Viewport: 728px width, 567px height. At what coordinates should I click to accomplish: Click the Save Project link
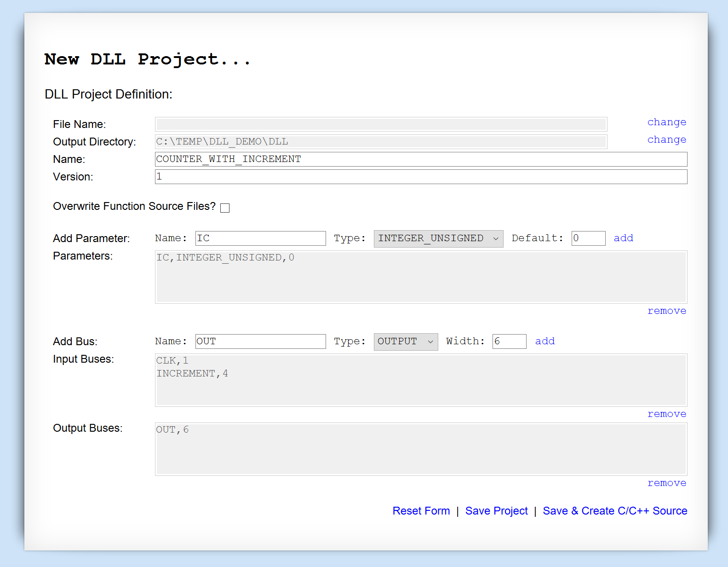tap(496, 511)
